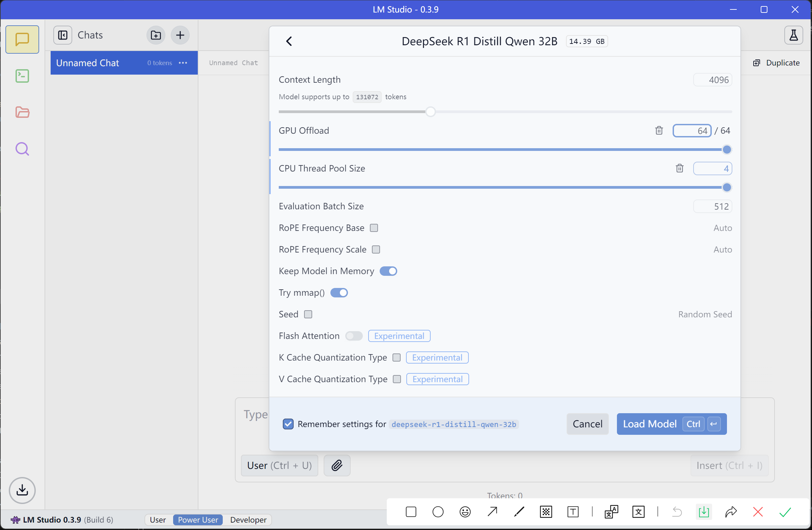The image size is (812, 530).
Task: Open the Developer terminal sidebar icon
Action: tap(22, 76)
